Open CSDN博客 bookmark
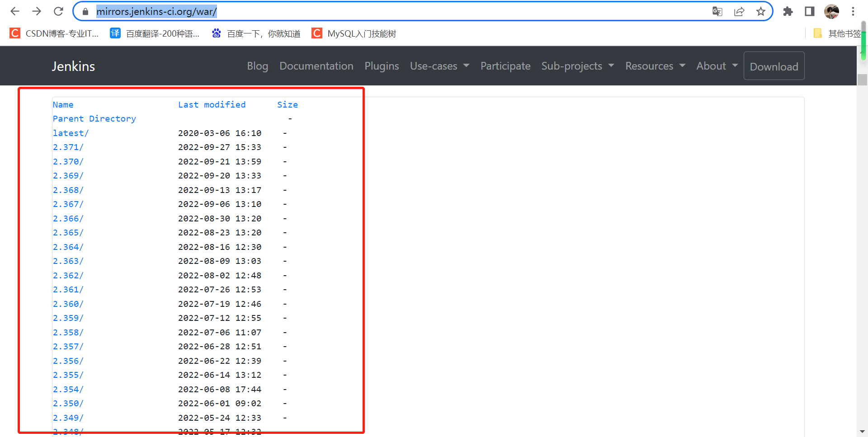The image size is (868, 437). pos(54,33)
